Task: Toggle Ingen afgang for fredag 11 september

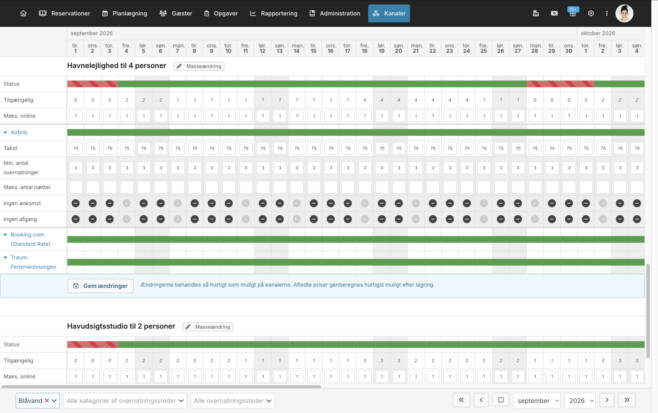Action: click(245, 219)
